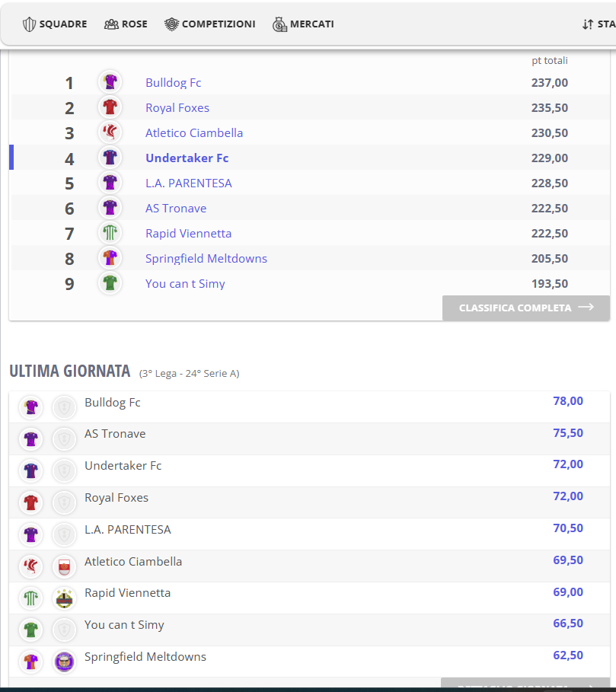
Task: Click You can t Simy jersey in standings
Action: (110, 283)
